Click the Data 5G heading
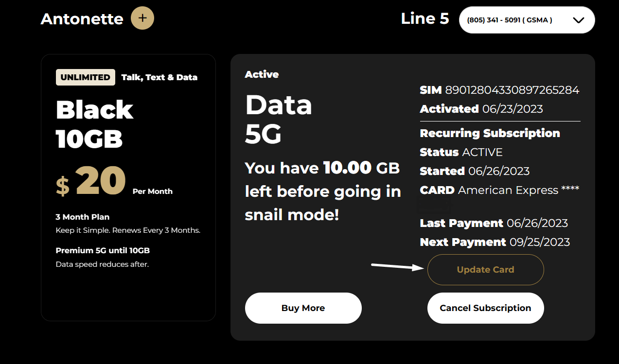 (x=278, y=119)
